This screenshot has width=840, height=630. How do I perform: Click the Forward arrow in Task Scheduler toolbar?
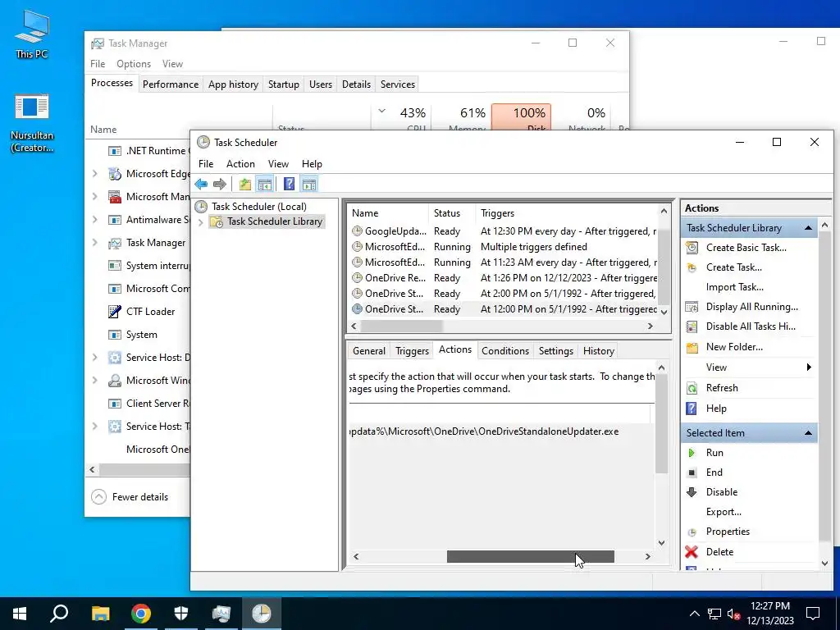tap(220, 185)
